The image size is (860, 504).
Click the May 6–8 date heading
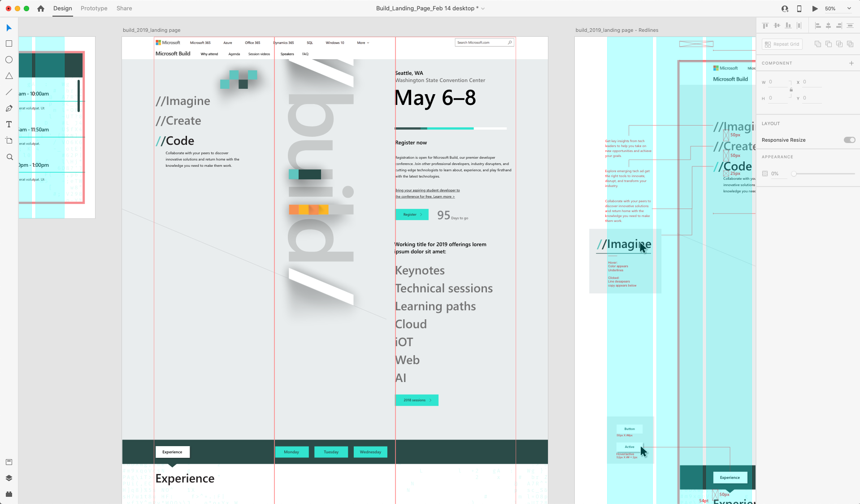435,98
